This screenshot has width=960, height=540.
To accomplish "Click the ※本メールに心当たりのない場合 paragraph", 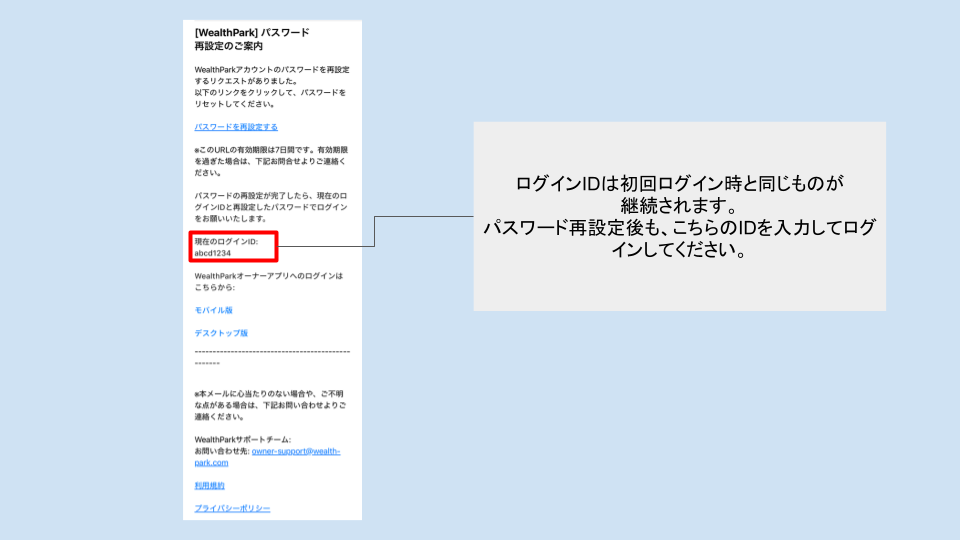I will 271,405.
